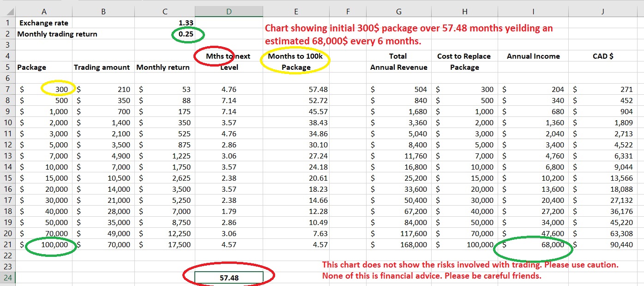Click annual revenue cell 117,600
The height and width of the screenshot is (286, 644).
[398, 233]
